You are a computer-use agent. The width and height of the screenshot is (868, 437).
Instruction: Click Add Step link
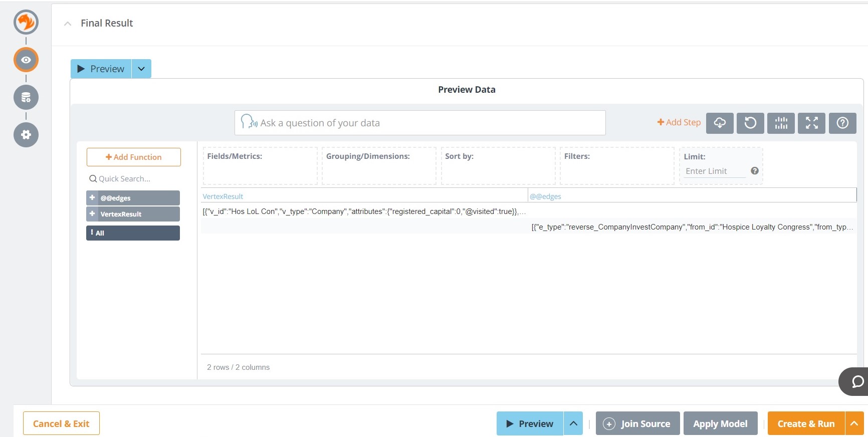679,122
